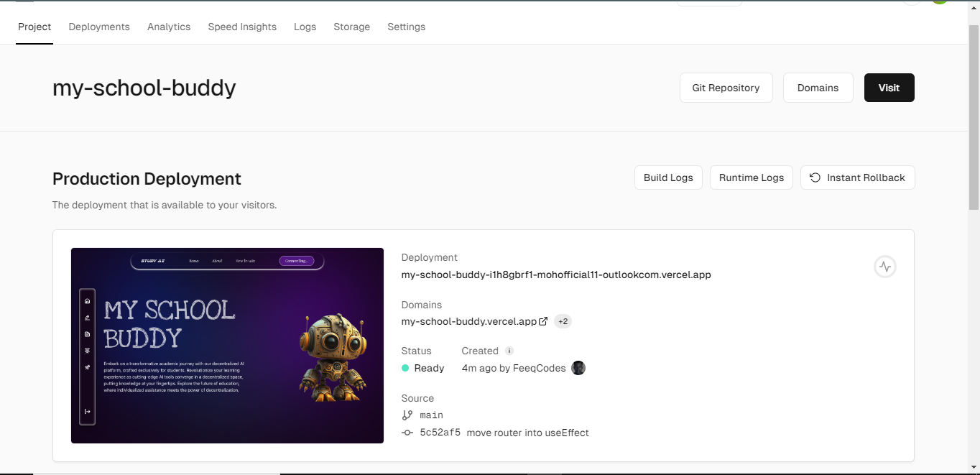Click the commit message move router into useEffect

coord(528,433)
